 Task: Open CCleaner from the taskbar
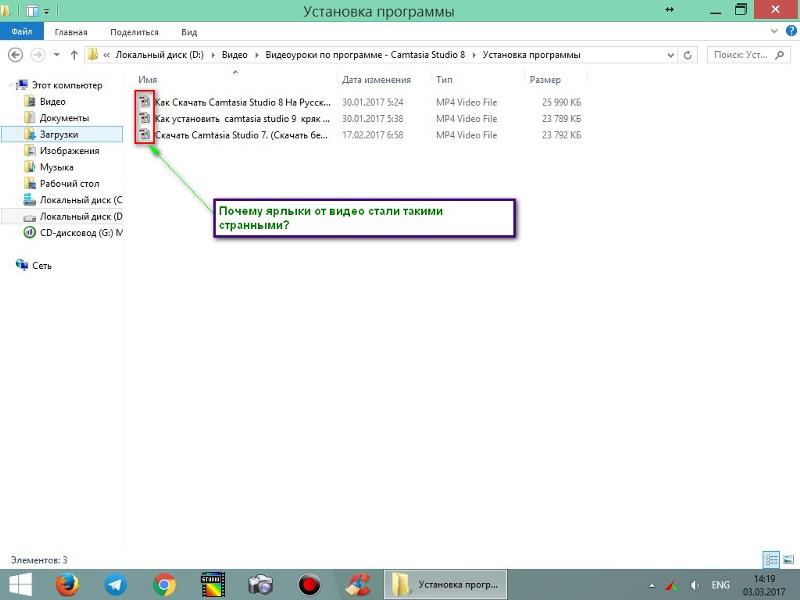[358, 585]
